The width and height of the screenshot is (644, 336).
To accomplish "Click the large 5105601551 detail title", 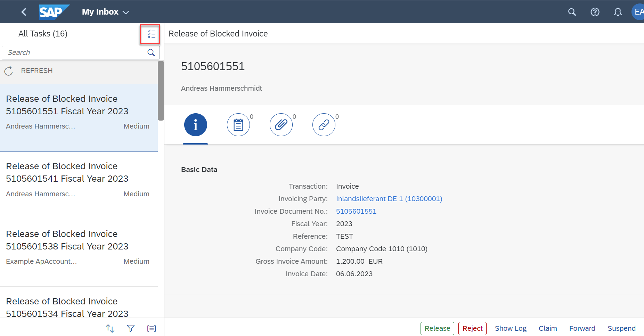I will [213, 66].
